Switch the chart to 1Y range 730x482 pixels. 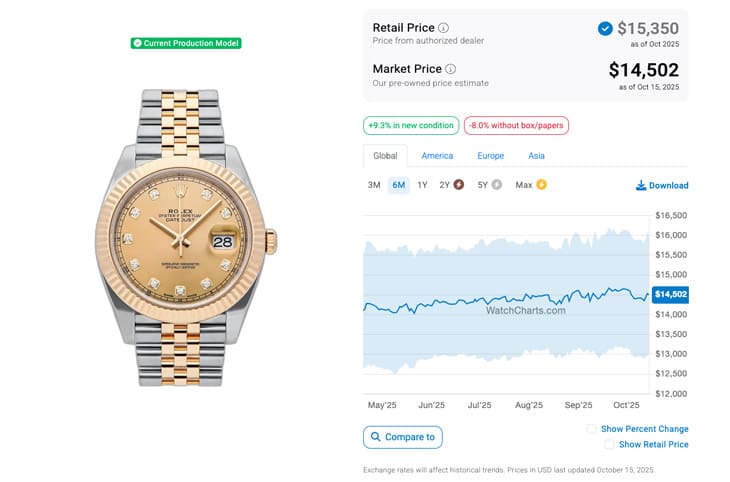tap(422, 185)
